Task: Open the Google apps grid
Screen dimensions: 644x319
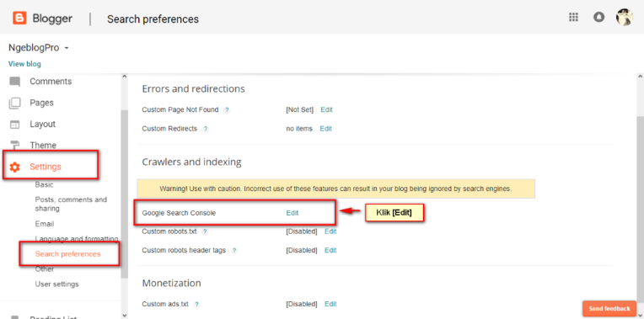Action: (x=573, y=17)
